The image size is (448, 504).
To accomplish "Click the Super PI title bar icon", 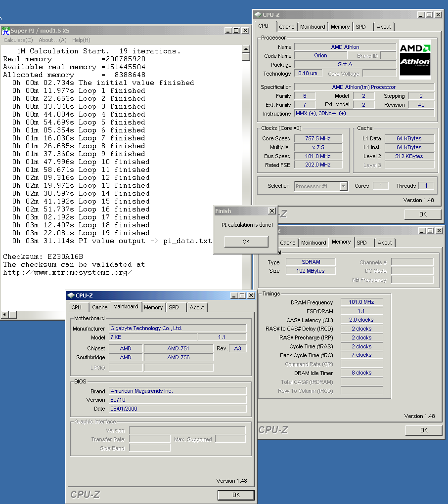I will point(6,31).
